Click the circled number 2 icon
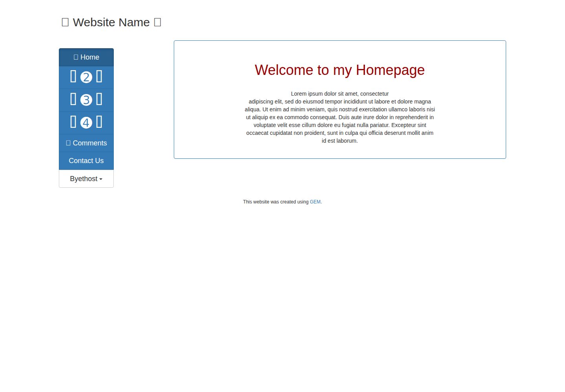This screenshot has height=392, width=565. 86,77
